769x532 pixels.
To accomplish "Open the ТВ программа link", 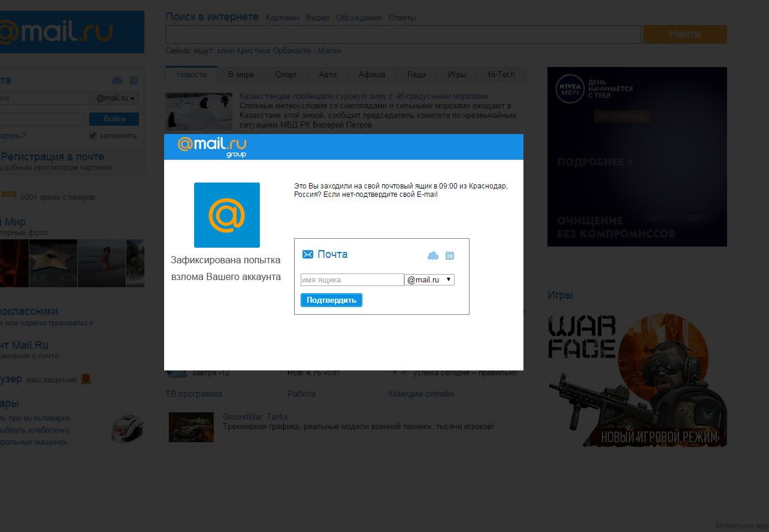I will (x=193, y=394).
